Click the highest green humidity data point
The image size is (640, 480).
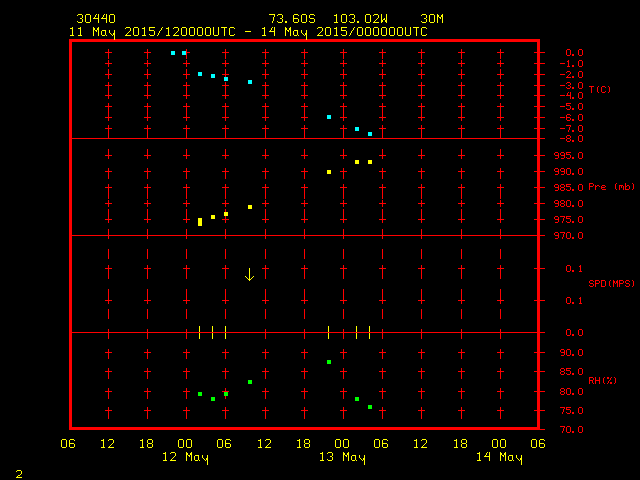pyautogui.click(x=329, y=362)
